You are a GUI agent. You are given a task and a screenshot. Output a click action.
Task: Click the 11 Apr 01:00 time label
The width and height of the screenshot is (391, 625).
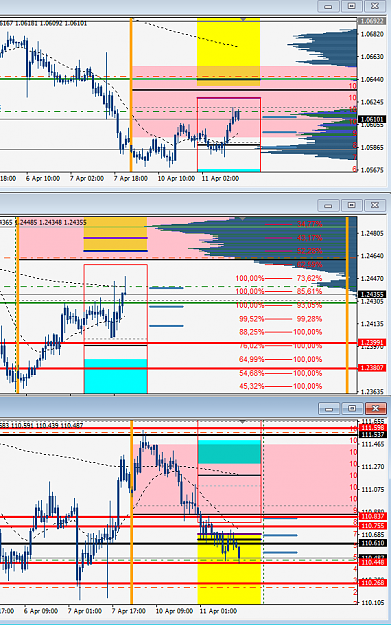[218, 611]
